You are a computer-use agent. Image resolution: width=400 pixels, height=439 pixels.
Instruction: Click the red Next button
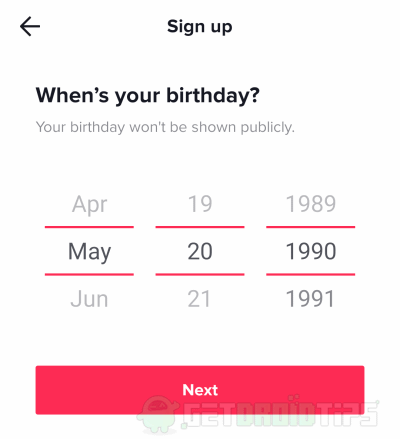coord(200,390)
